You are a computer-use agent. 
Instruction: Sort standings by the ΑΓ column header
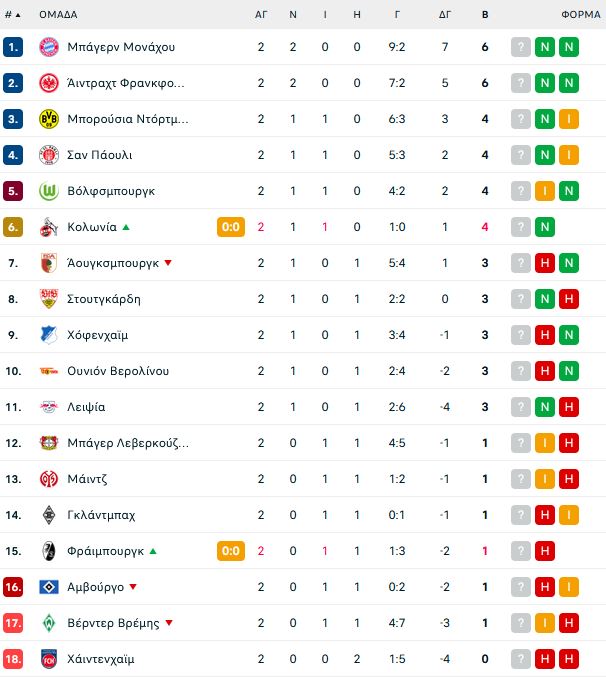(261, 15)
